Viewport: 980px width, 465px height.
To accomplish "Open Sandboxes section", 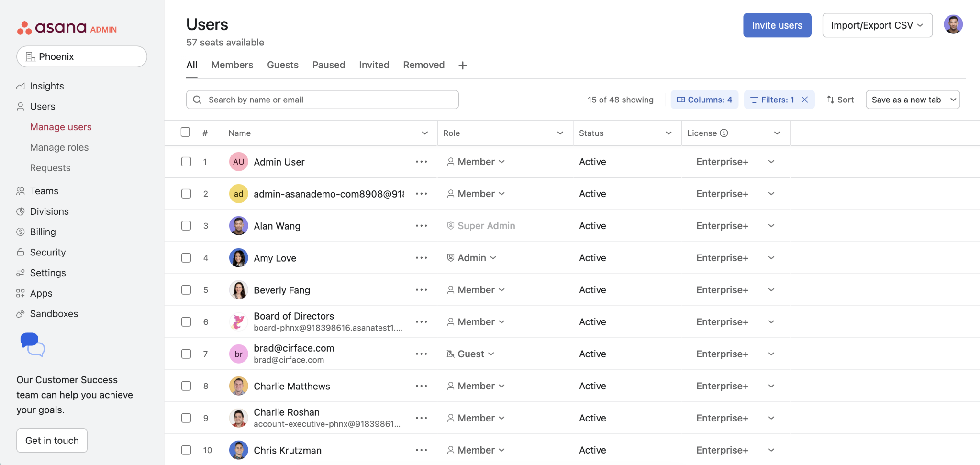I will 54,314.
